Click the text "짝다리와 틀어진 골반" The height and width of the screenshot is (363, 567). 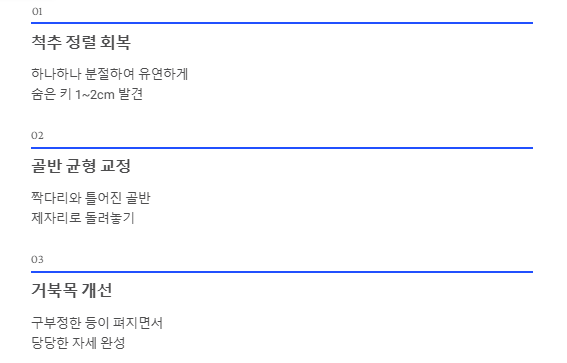point(91,198)
